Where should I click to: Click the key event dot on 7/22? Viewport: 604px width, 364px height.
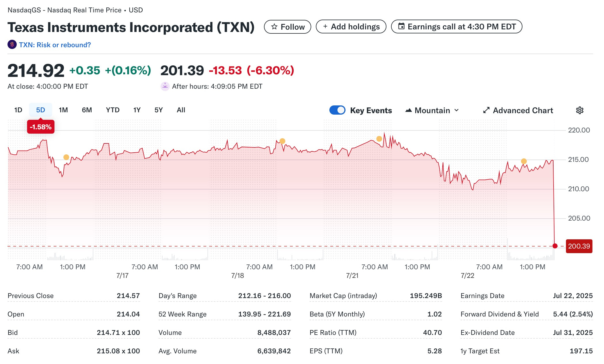pos(524,161)
